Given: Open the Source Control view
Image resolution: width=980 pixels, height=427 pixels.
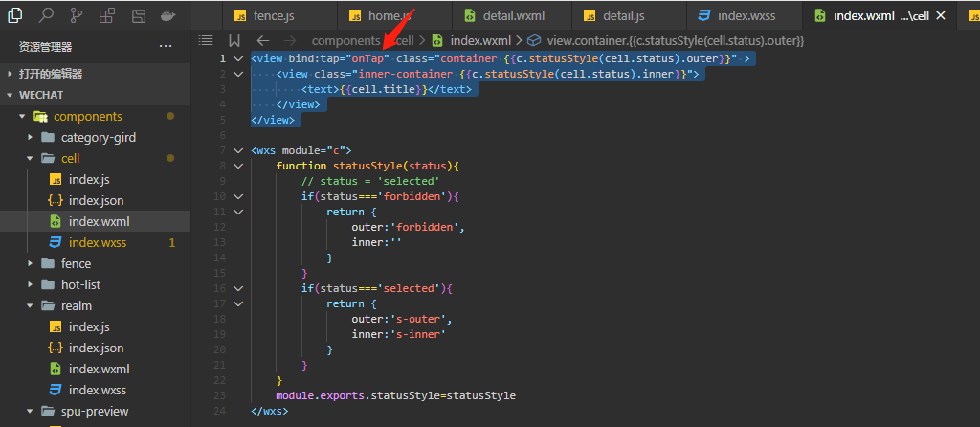Looking at the screenshot, I should pyautogui.click(x=77, y=15).
